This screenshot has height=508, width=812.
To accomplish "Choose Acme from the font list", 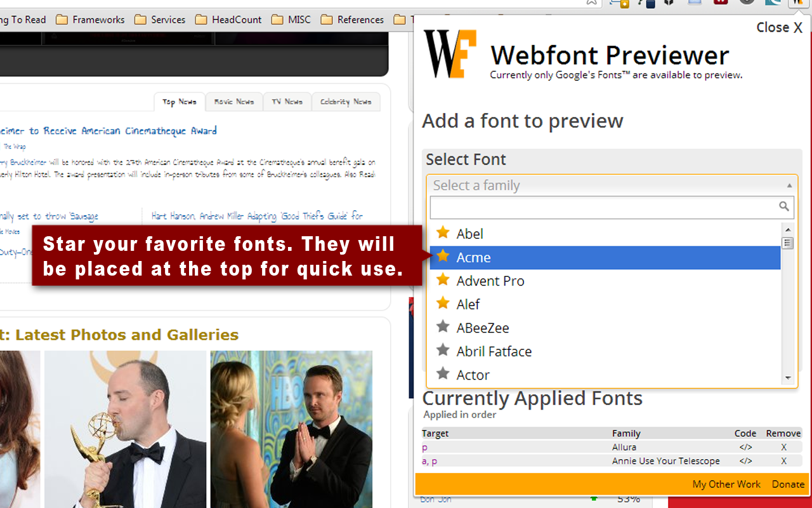I will (x=605, y=257).
